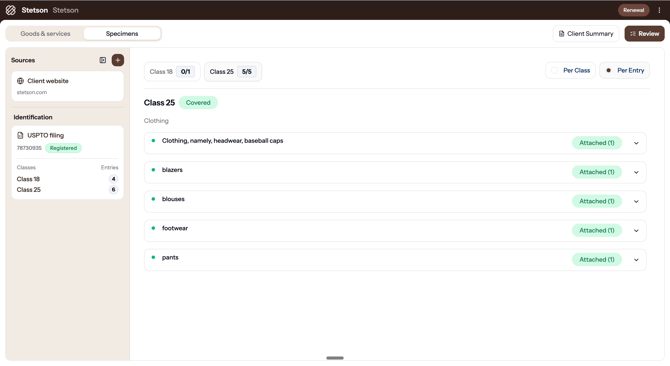Expand the headwear, baseball caps entry

click(636, 143)
